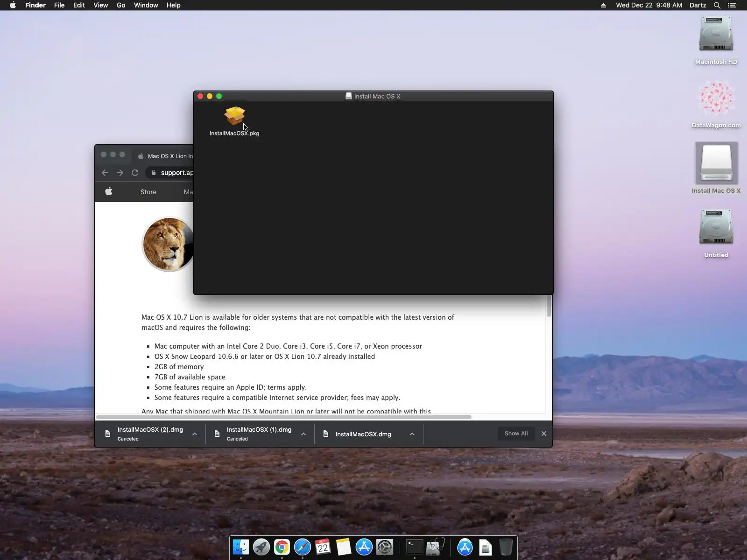Click the date and time in menu bar
This screenshot has height=560, width=747.
[649, 5]
